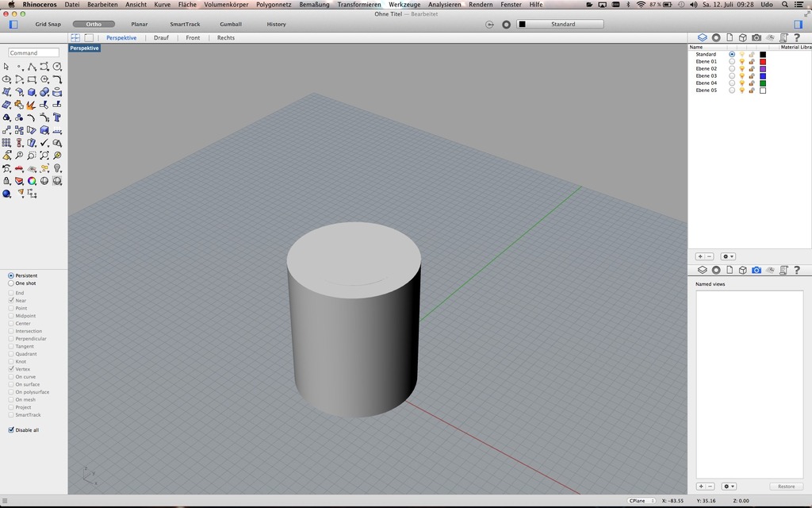Viewport: 812px width, 508px height.
Task: Click the red color swatch of Ebene 01
Action: tap(763, 62)
